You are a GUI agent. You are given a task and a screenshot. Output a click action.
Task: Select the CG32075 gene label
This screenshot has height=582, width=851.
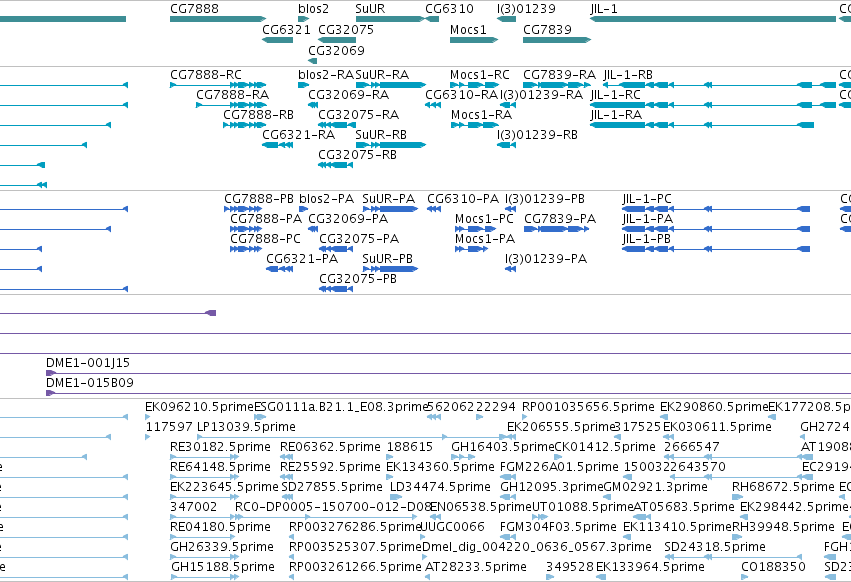point(346,29)
